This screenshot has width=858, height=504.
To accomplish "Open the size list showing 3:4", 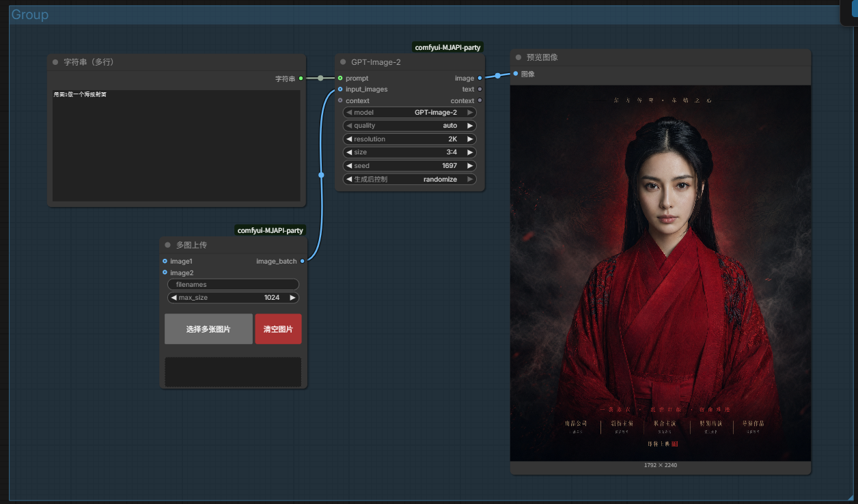I will coord(410,152).
